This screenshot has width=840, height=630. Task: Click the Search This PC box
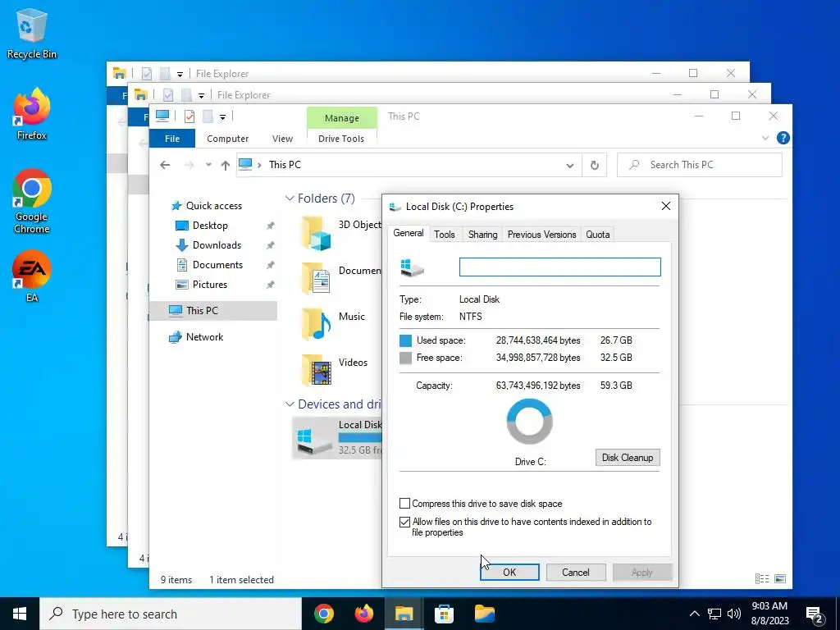coord(700,165)
